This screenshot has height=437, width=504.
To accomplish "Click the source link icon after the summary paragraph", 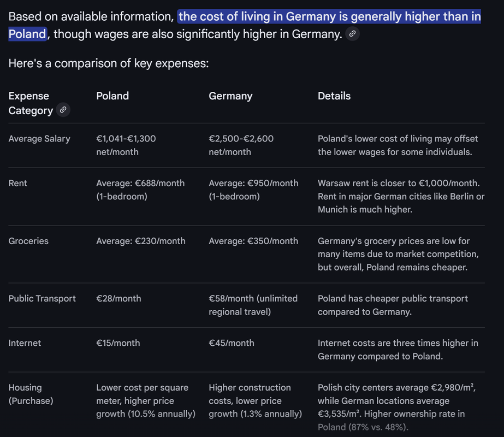I will pyautogui.click(x=353, y=34).
